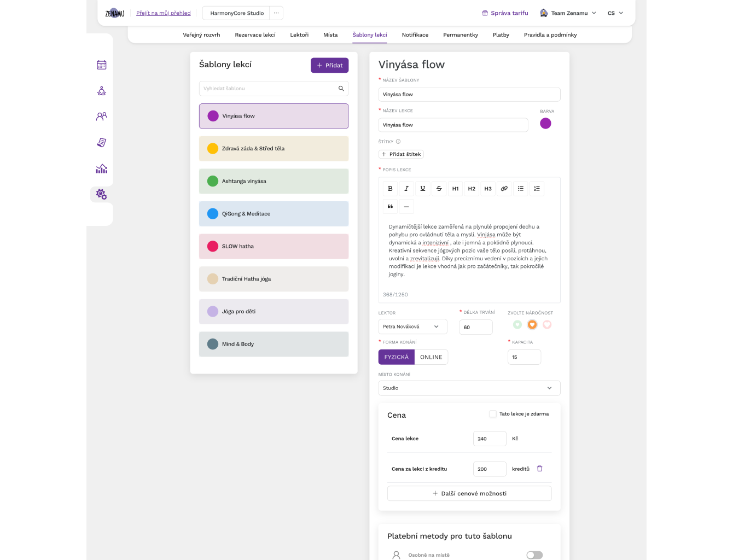Apply strikethrough in the description editor
Screen dimensions: 733x560
pyautogui.click(x=439, y=189)
